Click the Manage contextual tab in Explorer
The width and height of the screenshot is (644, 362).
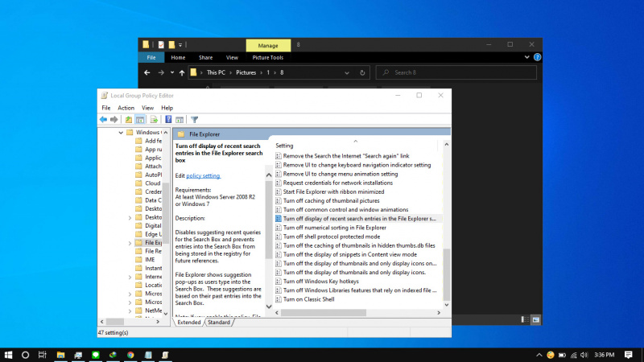(268, 46)
